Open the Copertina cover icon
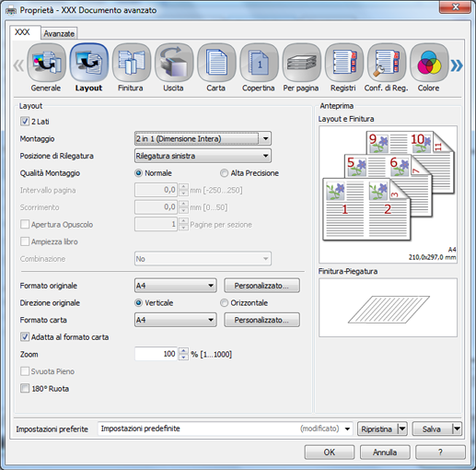Image resolution: width=476 pixels, height=470 pixels. coord(259,63)
